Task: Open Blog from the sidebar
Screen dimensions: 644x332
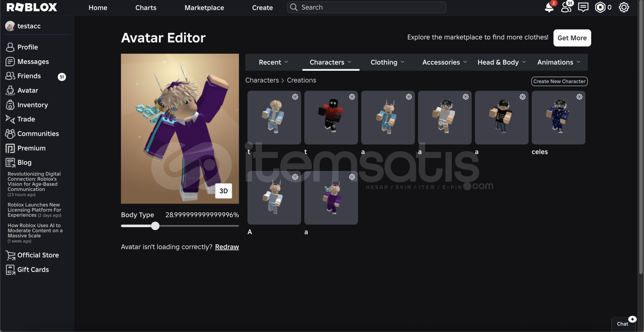Action: (19, 162)
